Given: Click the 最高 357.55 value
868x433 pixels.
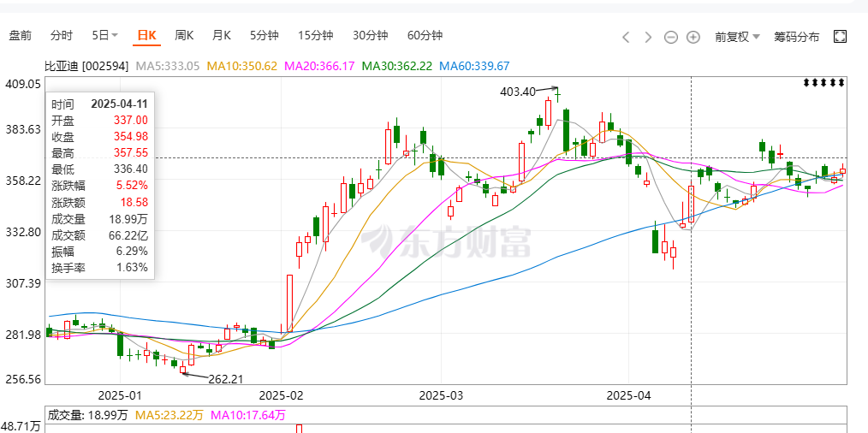Looking at the screenshot, I should [132, 153].
